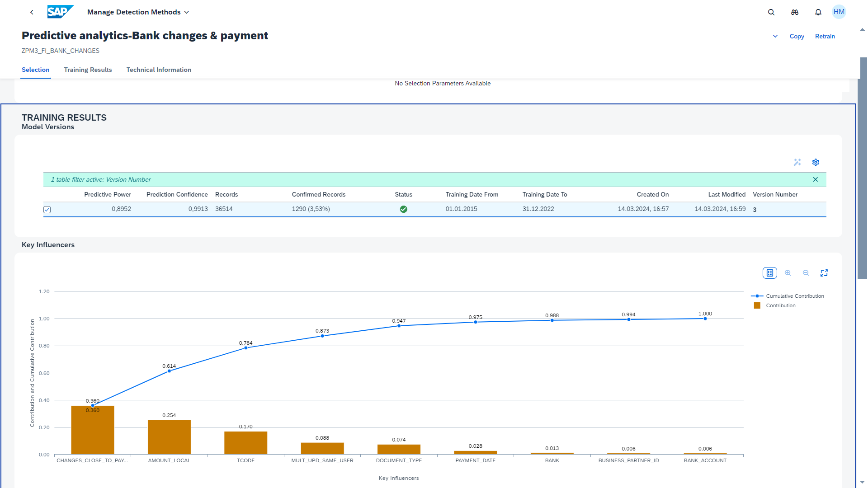Switch to Technical Information tab
868x488 pixels.
(159, 70)
